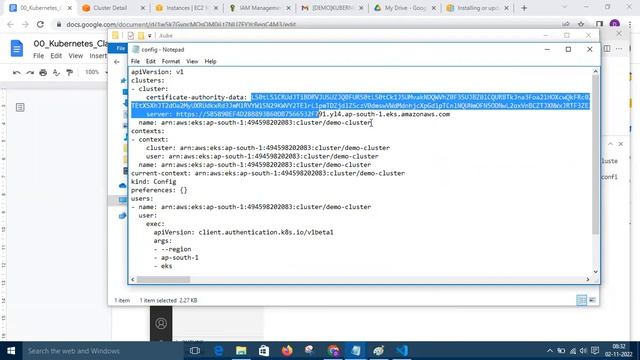The width and height of the screenshot is (640, 360).
Task: Open Notepad taskbar icon
Action: (x=356, y=351)
